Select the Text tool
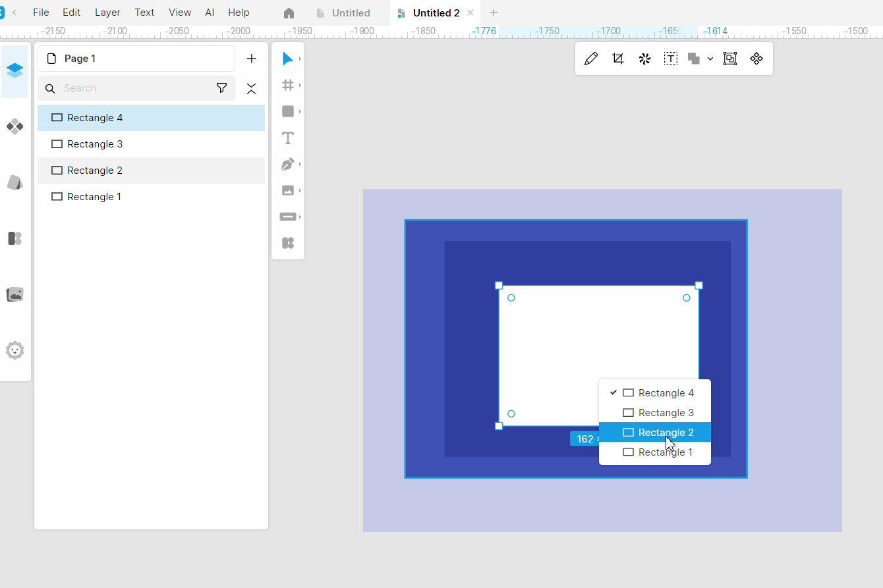 [287, 138]
